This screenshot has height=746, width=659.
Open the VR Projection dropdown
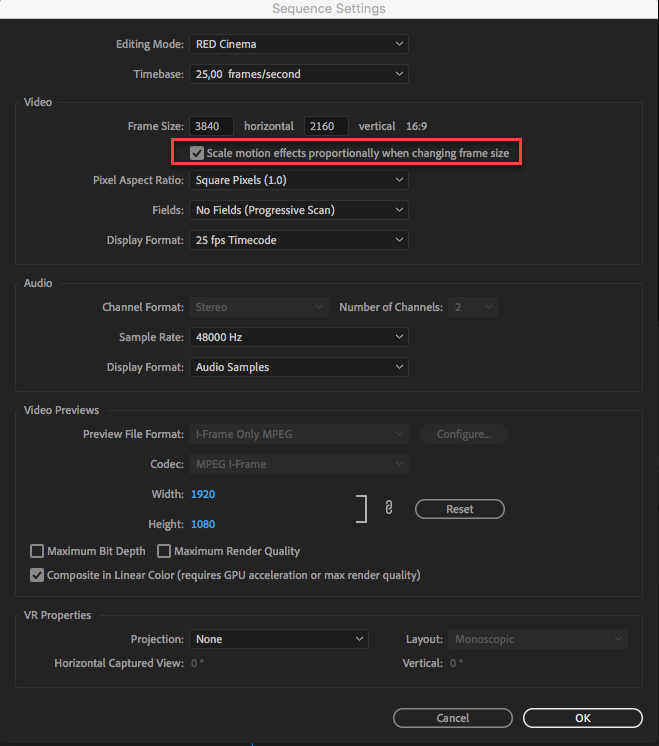pos(279,639)
